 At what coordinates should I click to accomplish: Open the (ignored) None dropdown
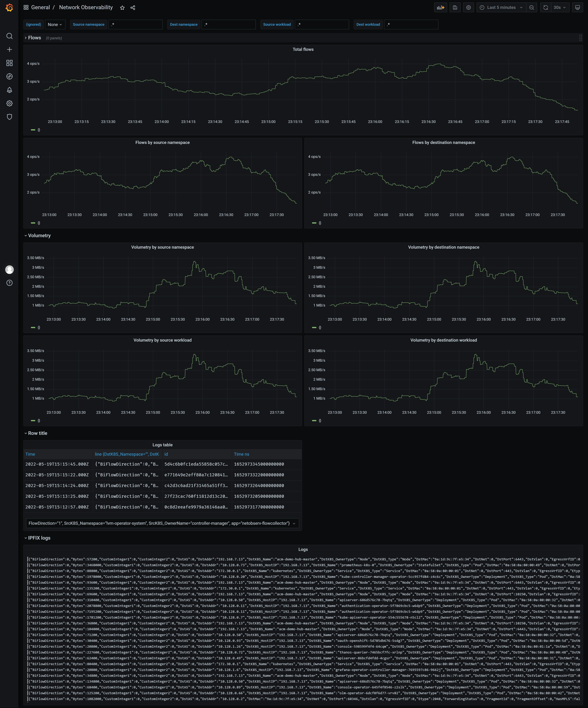point(55,24)
